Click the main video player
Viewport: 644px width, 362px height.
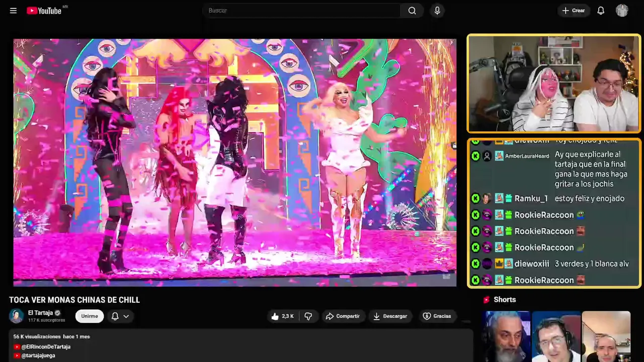point(235,162)
